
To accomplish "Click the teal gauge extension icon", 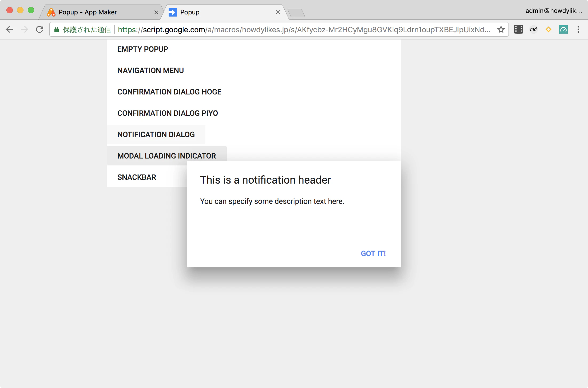I will 563,29.
